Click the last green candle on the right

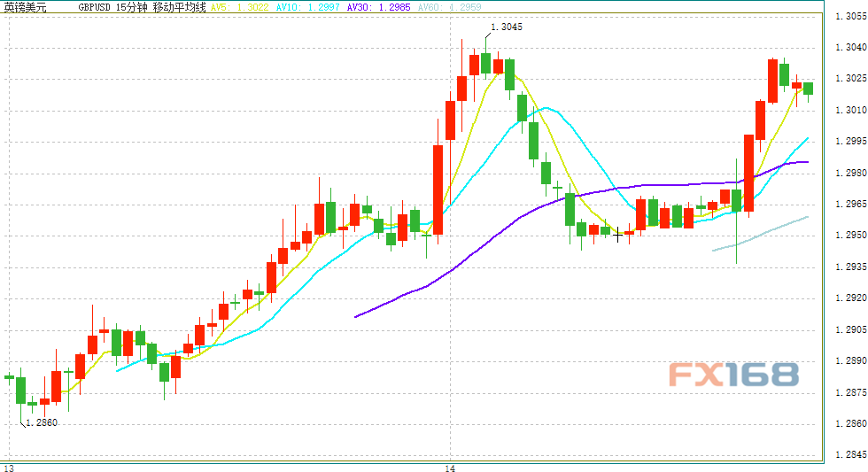(808, 88)
